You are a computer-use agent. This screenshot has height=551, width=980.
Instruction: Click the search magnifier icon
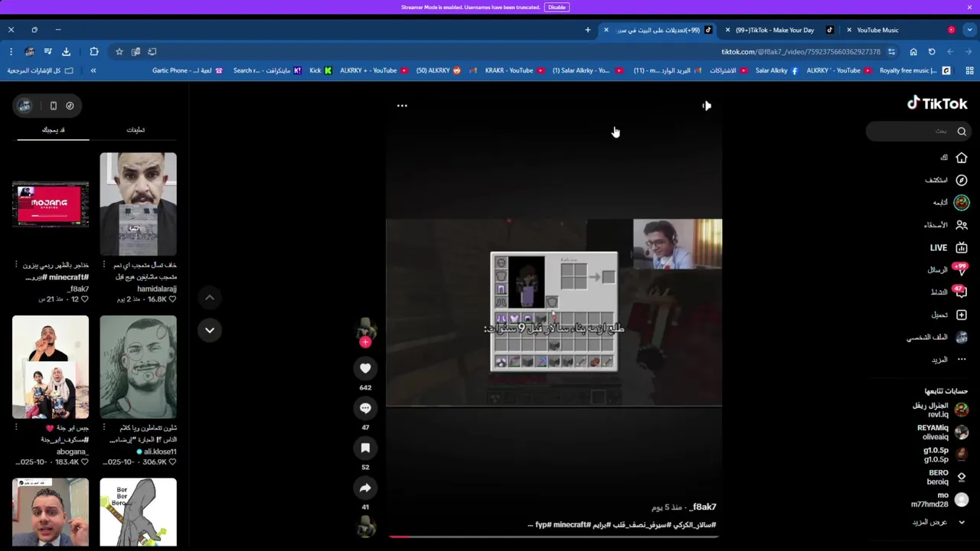pos(962,132)
